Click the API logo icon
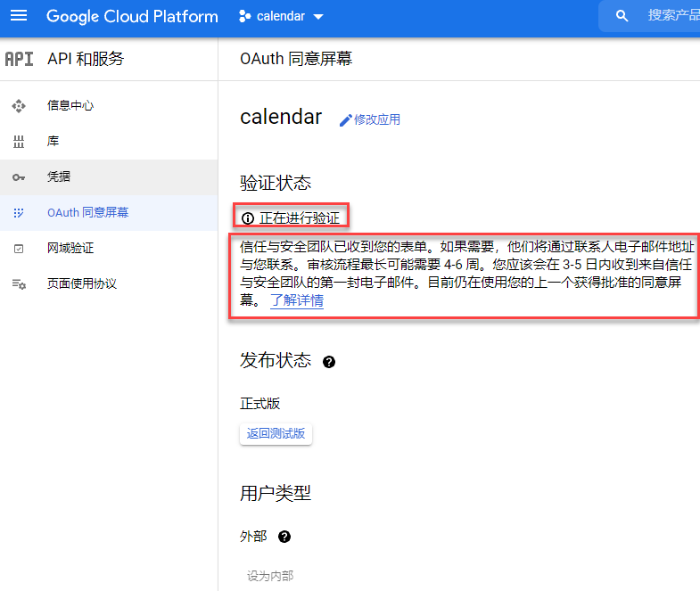Viewport: 700px width, 591px height. 20,59
